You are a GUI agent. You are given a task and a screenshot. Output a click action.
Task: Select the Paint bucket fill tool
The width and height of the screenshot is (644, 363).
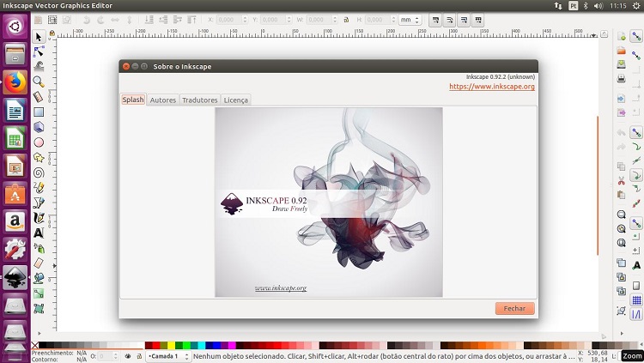coord(39,278)
